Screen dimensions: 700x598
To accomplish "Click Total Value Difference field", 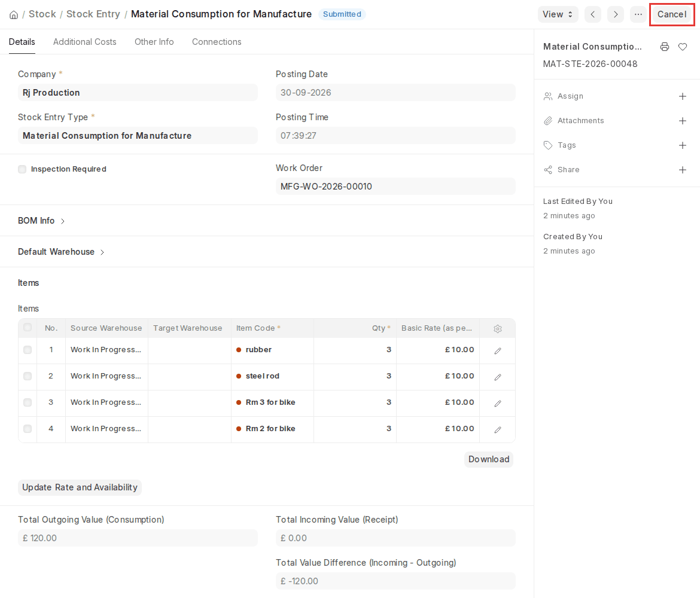I will 395,581.
